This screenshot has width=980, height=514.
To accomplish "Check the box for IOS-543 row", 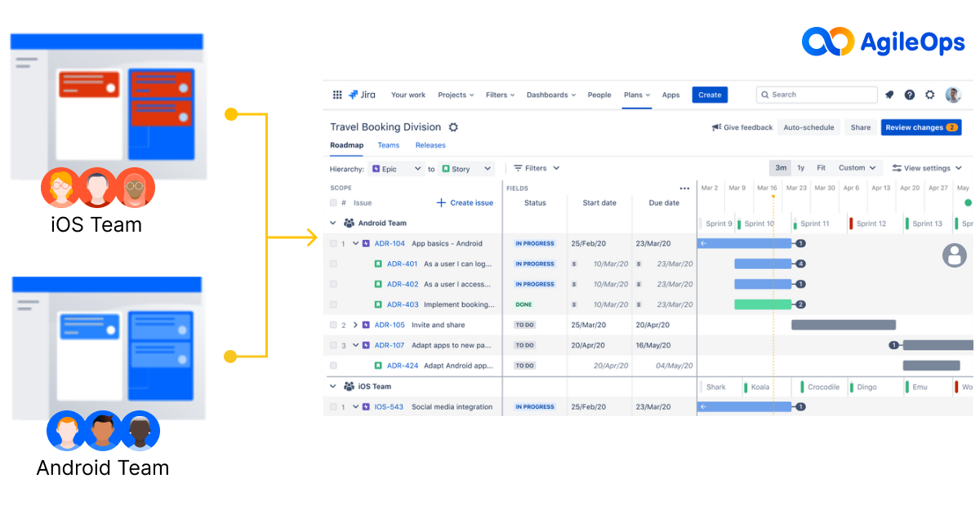I will [x=333, y=407].
